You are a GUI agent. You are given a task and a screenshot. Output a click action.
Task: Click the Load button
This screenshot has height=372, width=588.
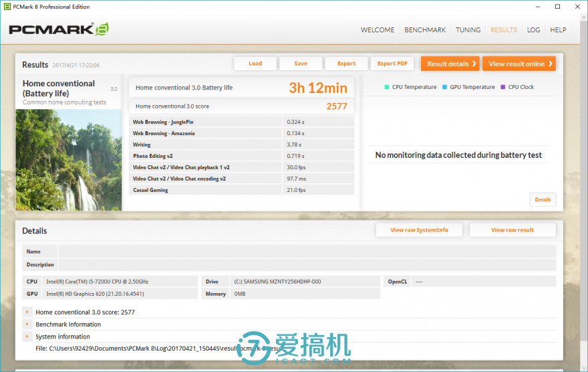pos(255,64)
